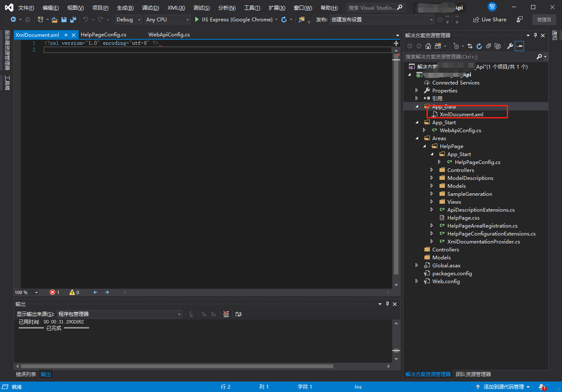Save the current file with the disk icon

(x=64, y=20)
